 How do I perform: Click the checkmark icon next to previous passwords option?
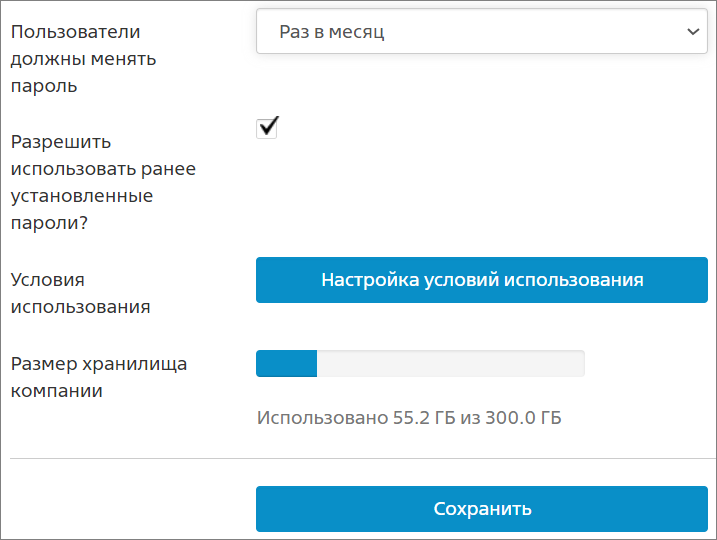[269, 125]
